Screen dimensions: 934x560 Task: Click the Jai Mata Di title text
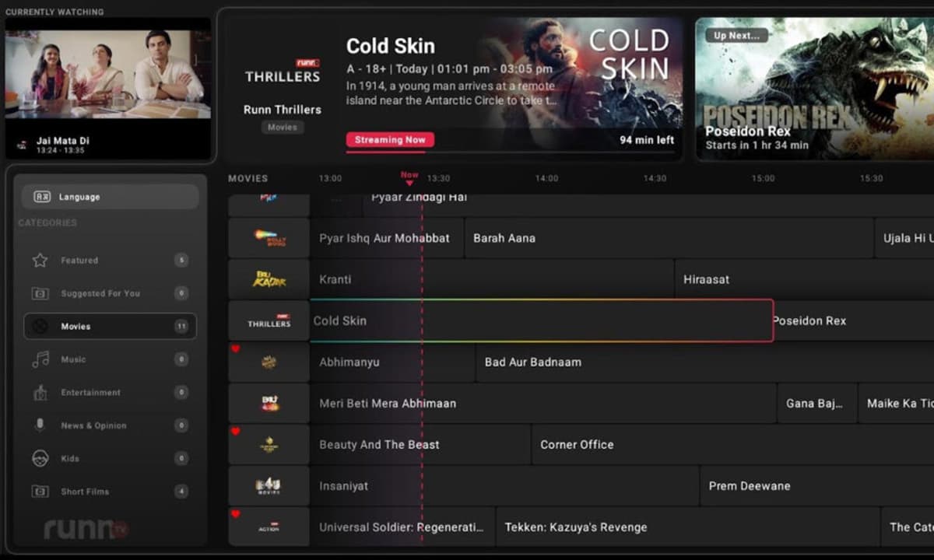(x=63, y=141)
